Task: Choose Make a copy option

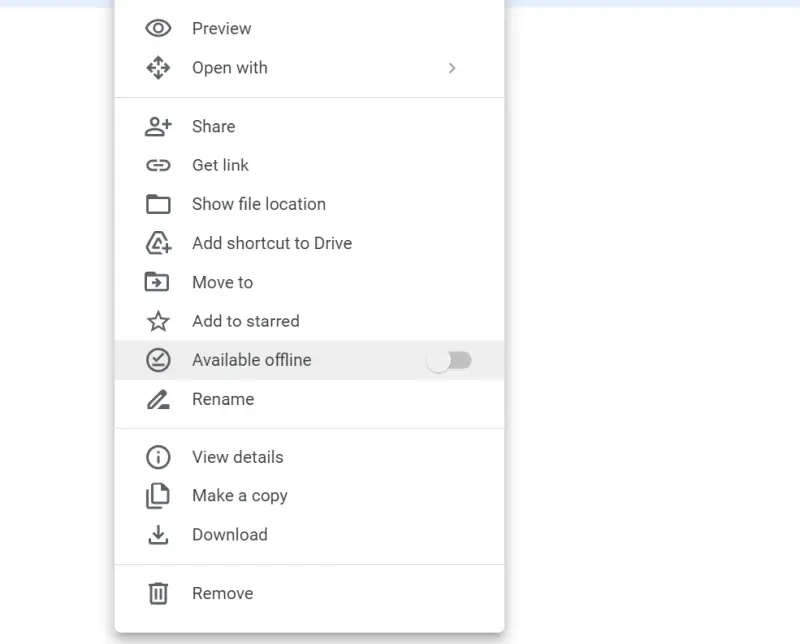Action: point(239,496)
